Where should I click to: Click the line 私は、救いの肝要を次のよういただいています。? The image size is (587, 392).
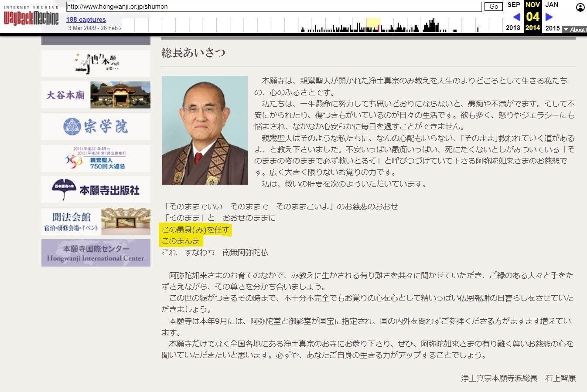pos(344,184)
